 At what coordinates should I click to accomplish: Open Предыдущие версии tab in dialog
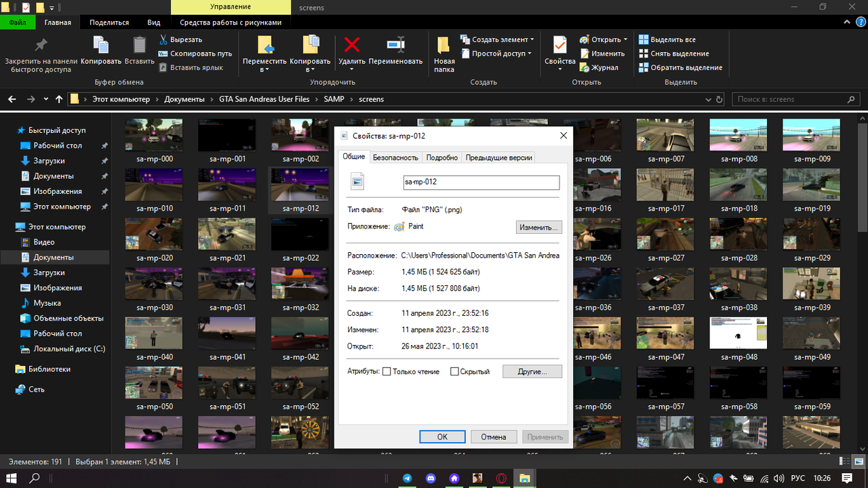click(498, 157)
